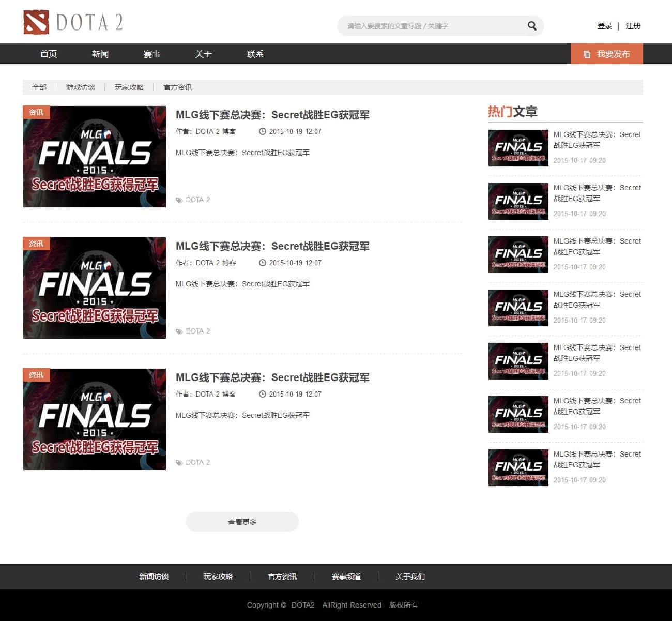Viewport: 672px width, 621px height.
Task: Click the tag icon of third article
Action: (179, 463)
